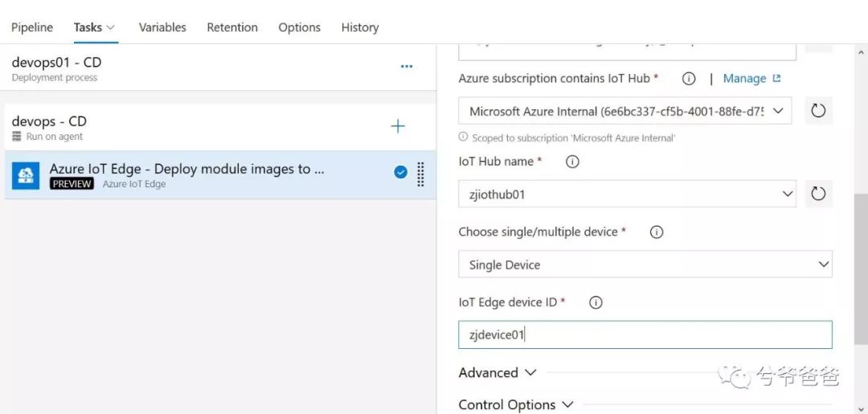Select the devops - CD agent phase
This screenshot has width=868, height=414.
(x=219, y=127)
